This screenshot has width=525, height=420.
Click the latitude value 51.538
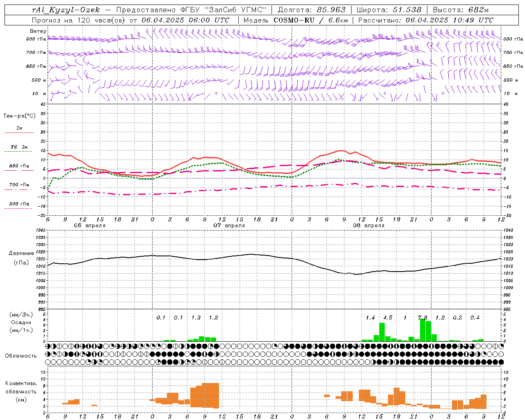[x=407, y=10]
